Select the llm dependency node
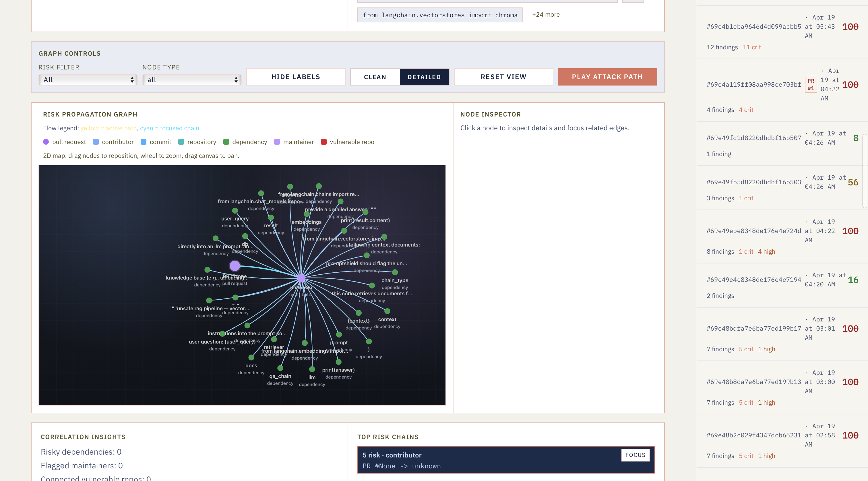Image resolution: width=868 pixels, height=481 pixels. pyautogui.click(x=312, y=369)
